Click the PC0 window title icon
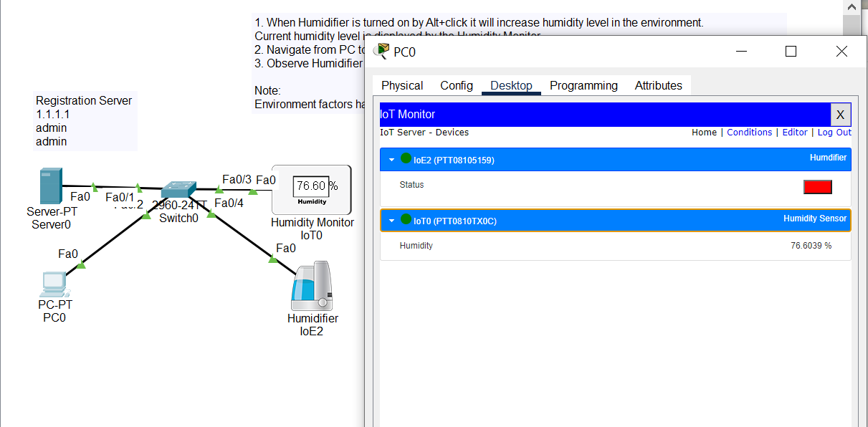 (381, 51)
